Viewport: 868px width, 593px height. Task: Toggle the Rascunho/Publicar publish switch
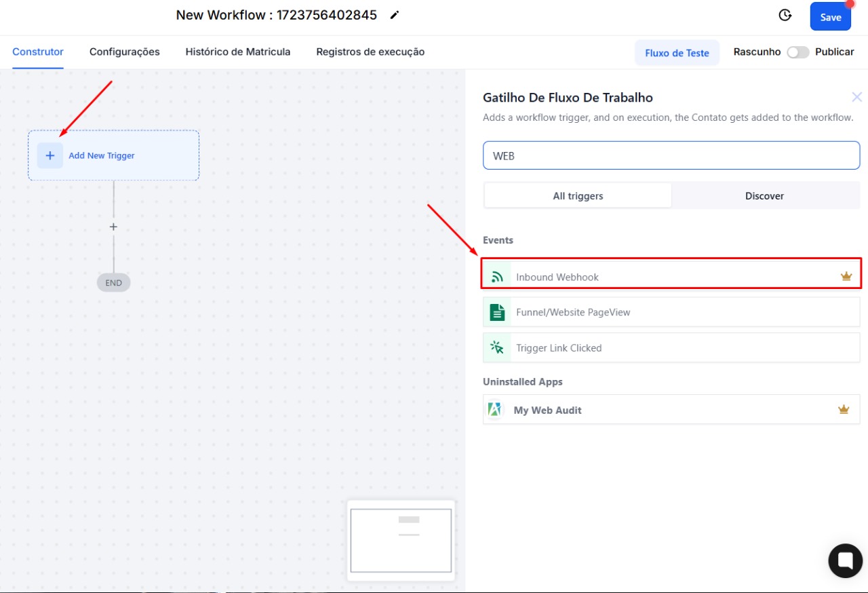coord(797,52)
